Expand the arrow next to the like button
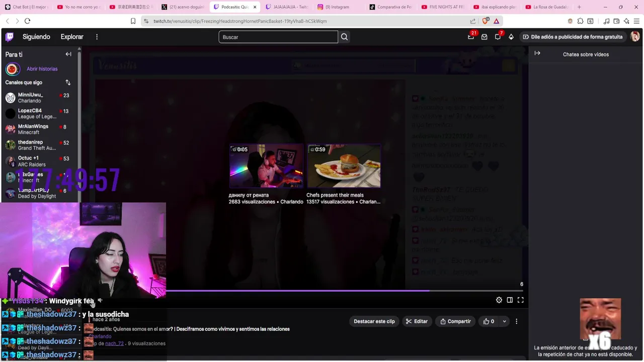Screen dimensions: 644x362 tap(504, 321)
